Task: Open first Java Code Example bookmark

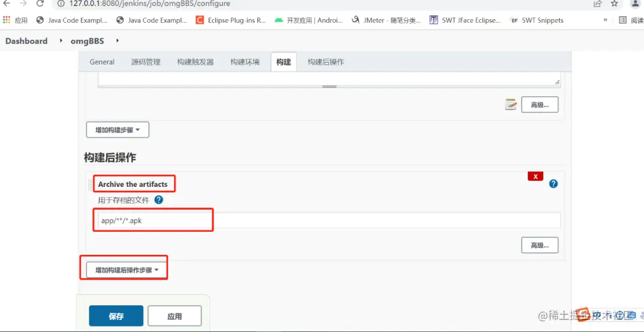Action: [72, 20]
